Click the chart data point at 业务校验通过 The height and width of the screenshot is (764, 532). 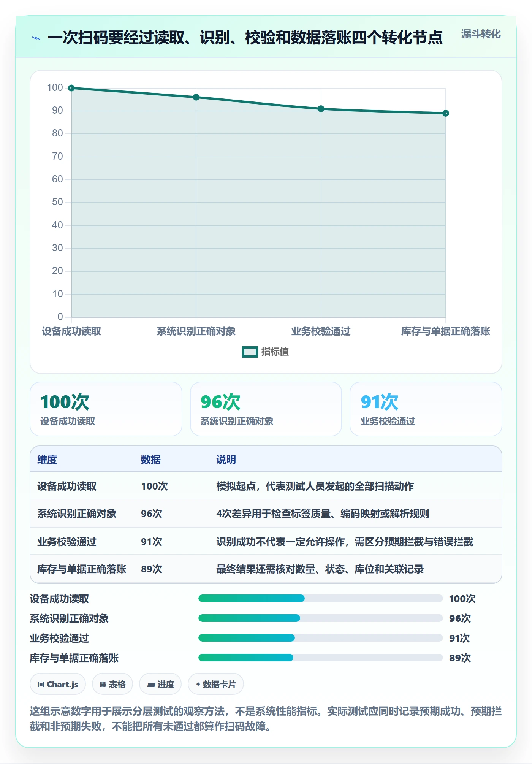coord(321,109)
